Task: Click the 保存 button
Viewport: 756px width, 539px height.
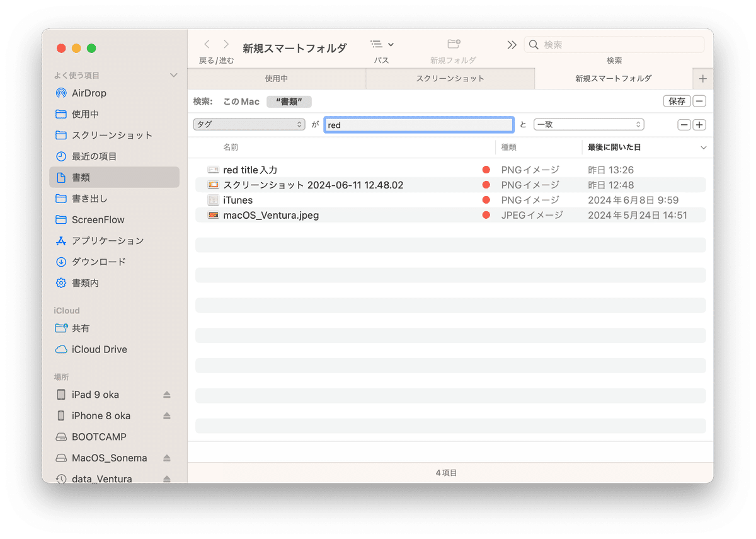Action: point(677,101)
